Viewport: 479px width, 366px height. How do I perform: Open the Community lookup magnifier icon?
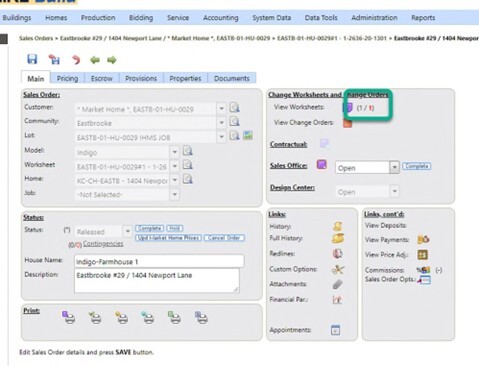coord(235,122)
